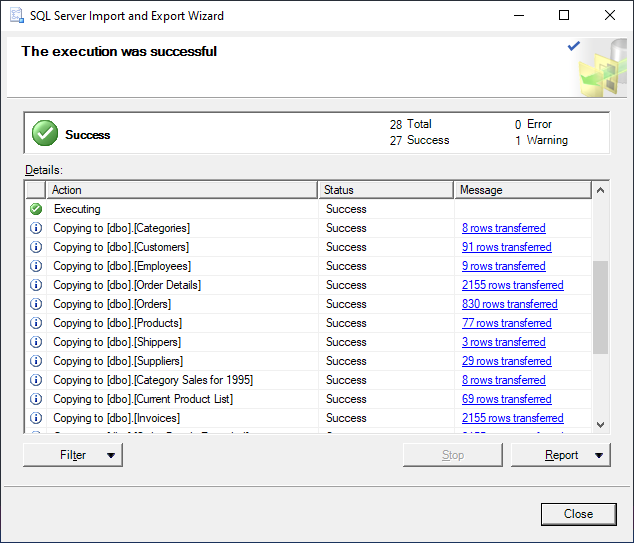Viewport: 634px width, 543px height.
Task: Click the Success status of the Executing row
Action: [x=346, y=209]
